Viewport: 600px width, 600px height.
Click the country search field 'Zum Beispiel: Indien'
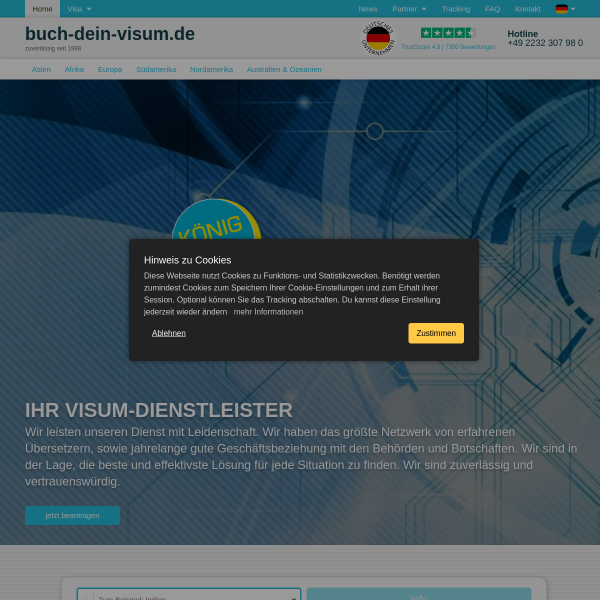[189, 594]
